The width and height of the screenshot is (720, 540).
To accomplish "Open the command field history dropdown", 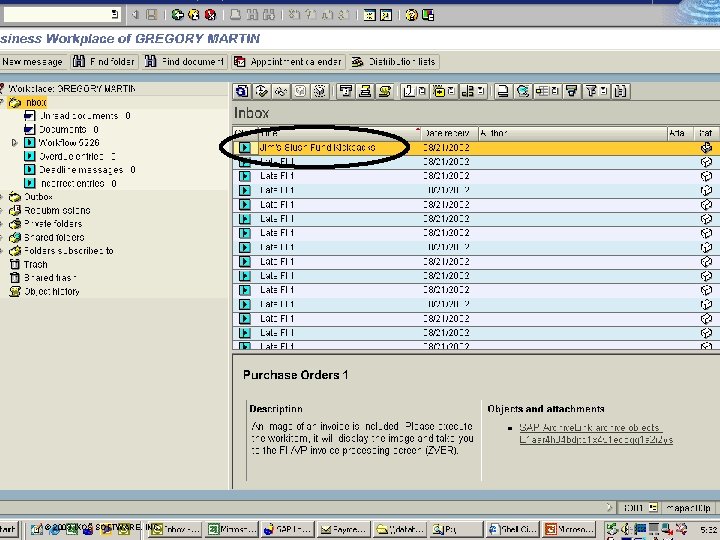I will coord(115,15).
